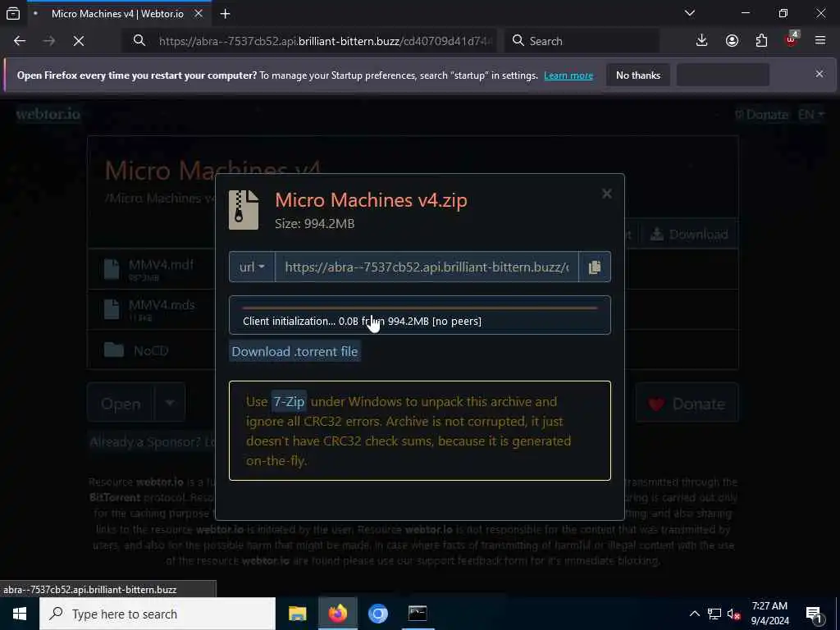This screenshot has height=630, width=840.
Task: Open the terminal window in taskbar
Action: point(418,614)
